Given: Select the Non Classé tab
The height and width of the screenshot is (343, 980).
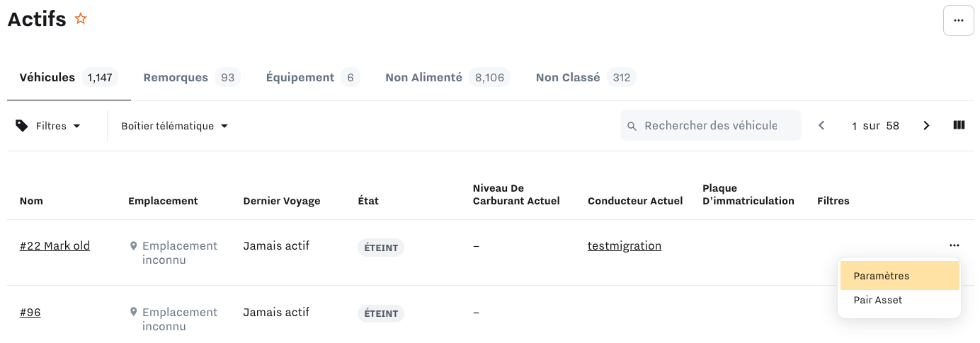Looking at the screenshot, I should pos(586,77).
